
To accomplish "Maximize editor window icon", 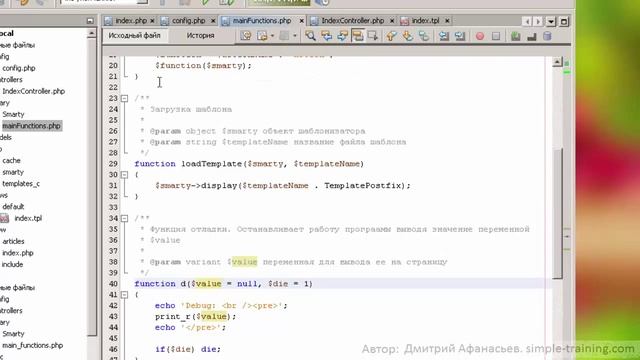I will 564,21.
